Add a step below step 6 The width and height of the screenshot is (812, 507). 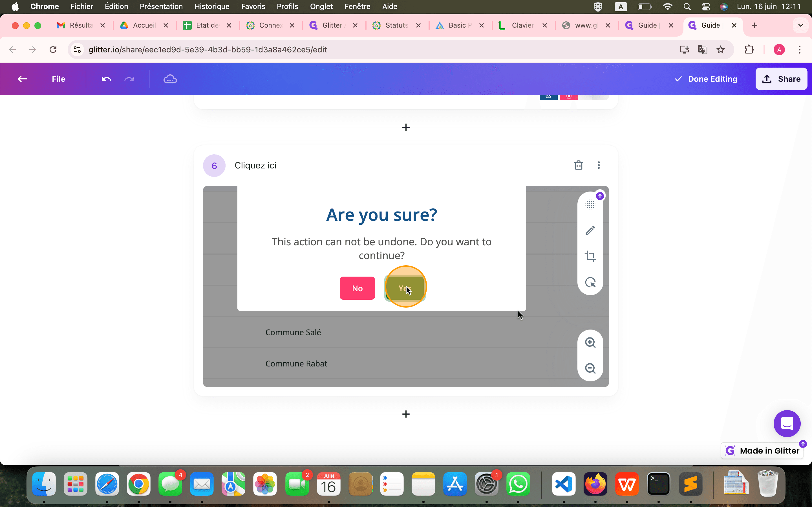406,414
